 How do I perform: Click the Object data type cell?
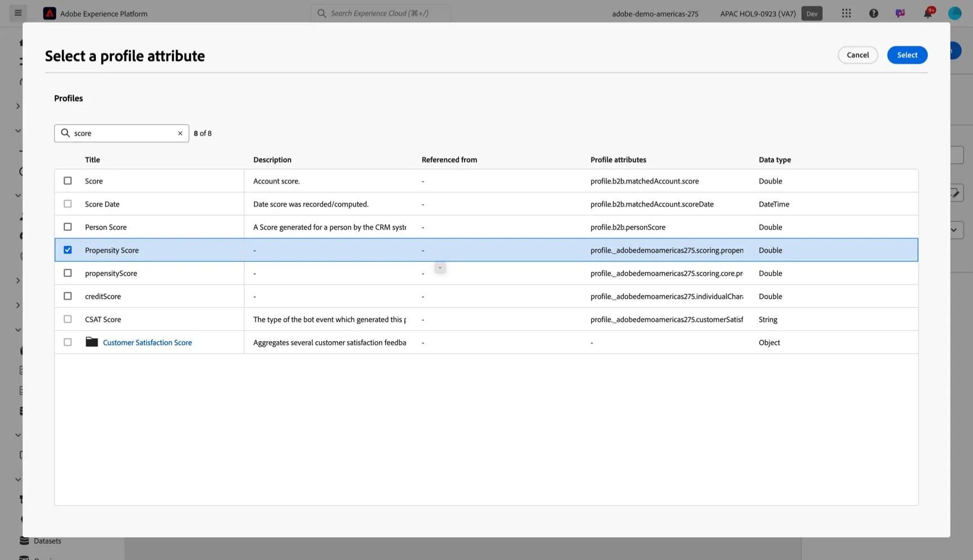(769, 343)
